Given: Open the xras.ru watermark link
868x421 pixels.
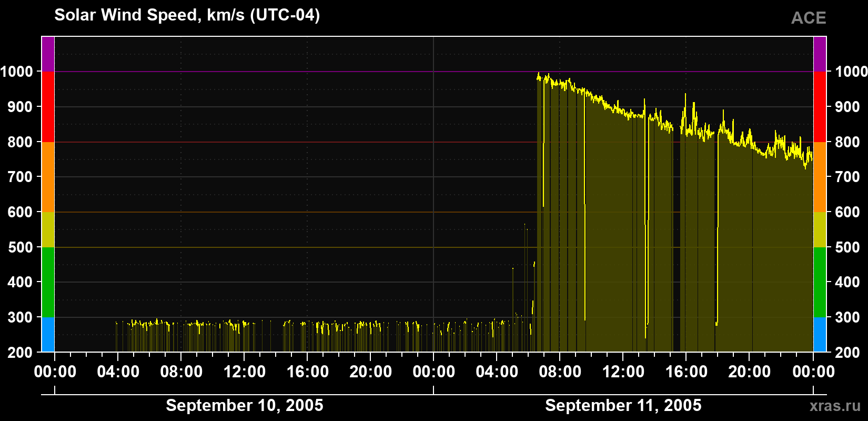Looking at the screenshot, I should [x=835, y=406].
